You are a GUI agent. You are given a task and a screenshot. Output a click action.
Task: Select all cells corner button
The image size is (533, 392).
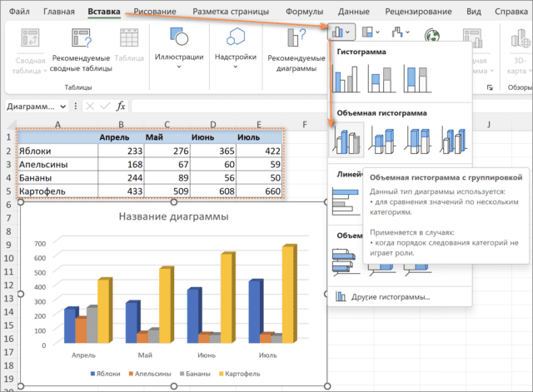tap(10, 124)
